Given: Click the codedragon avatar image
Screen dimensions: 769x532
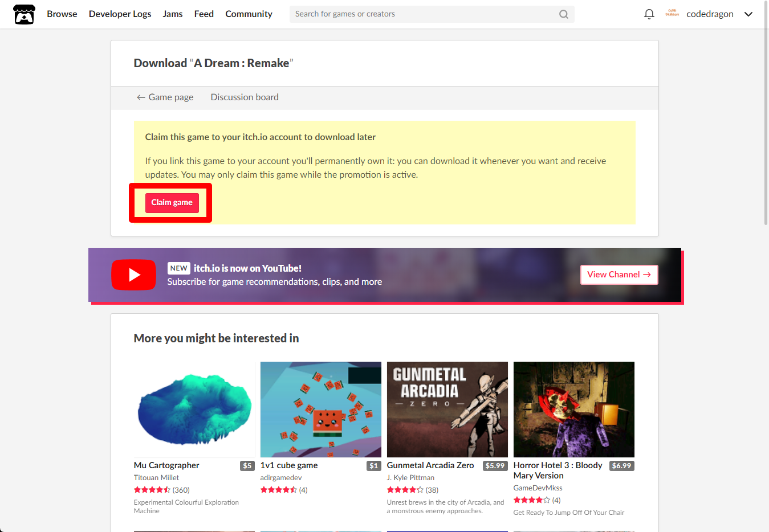Looking at the screenshot, I should coord(672,14).
